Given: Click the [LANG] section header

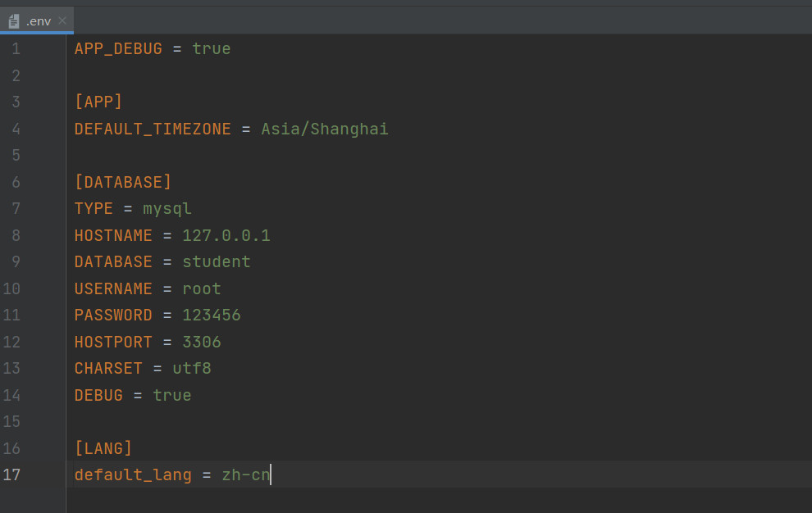Looking at the screenshot, I should [x=103, y=448].
